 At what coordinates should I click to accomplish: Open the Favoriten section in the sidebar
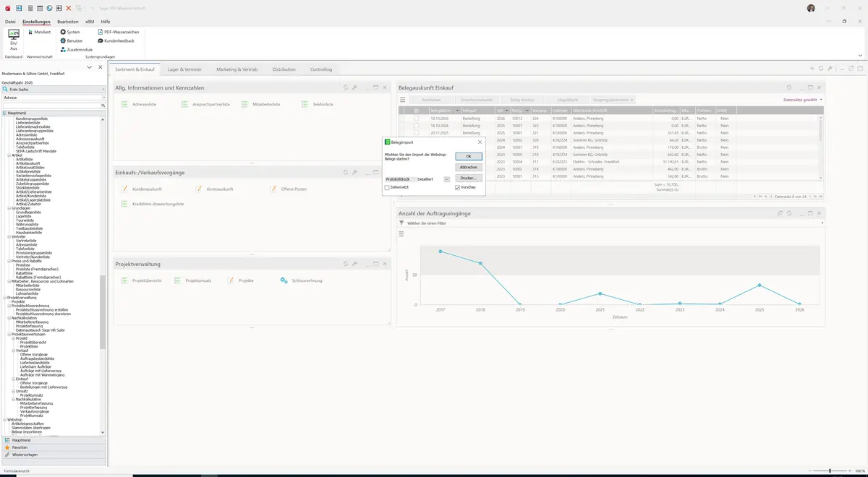tap(54, 447)
